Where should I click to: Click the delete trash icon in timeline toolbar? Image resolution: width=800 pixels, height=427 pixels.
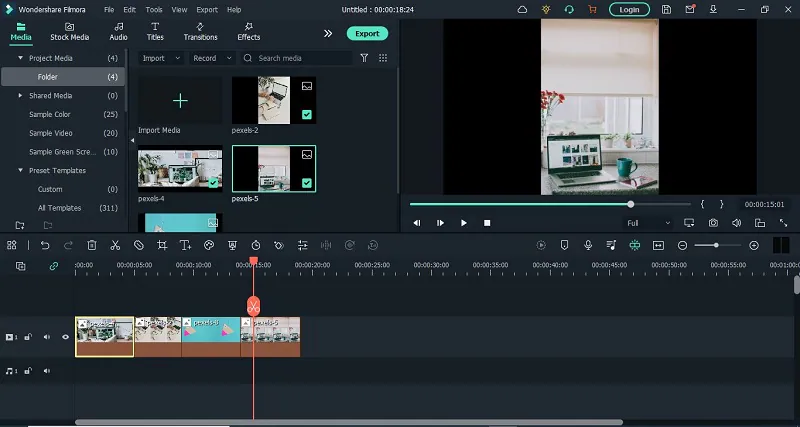(x=92, y=245)
